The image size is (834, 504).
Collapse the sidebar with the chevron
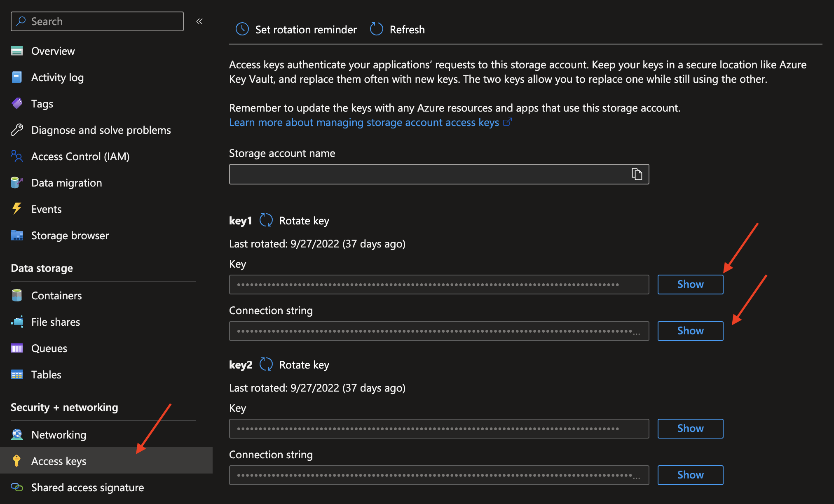point(199,21)
